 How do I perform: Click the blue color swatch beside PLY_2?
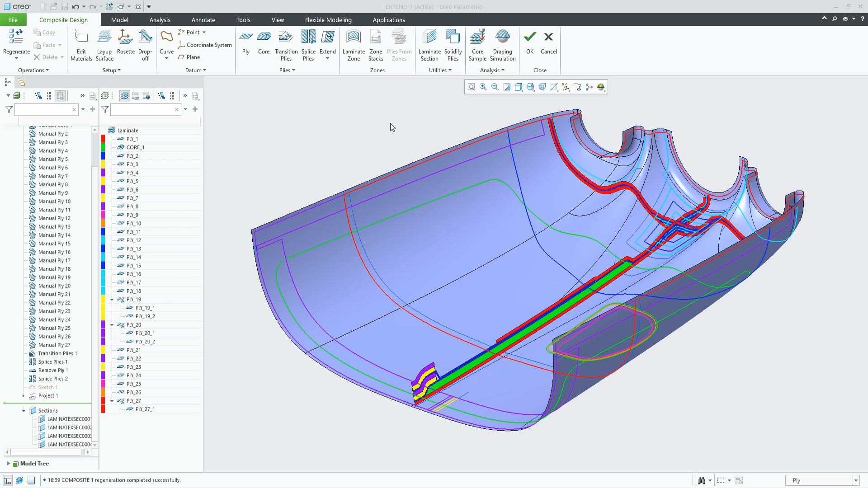(x=103, y=156)
